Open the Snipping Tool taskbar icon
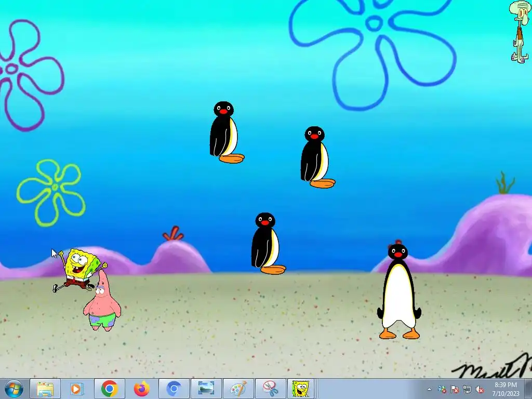Image resolution: width=532 pixels, height=399 pixels. tap(270, 389)
